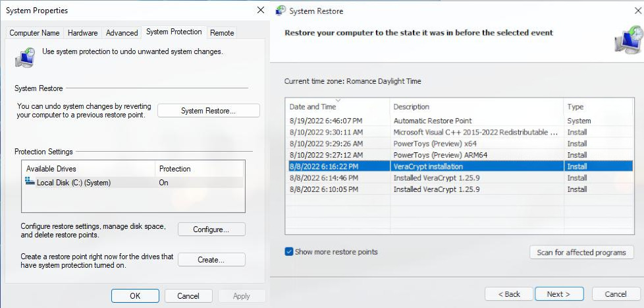Confirm System Properties with OK
This screenshot has height=308, width=644.
[135, 295]
